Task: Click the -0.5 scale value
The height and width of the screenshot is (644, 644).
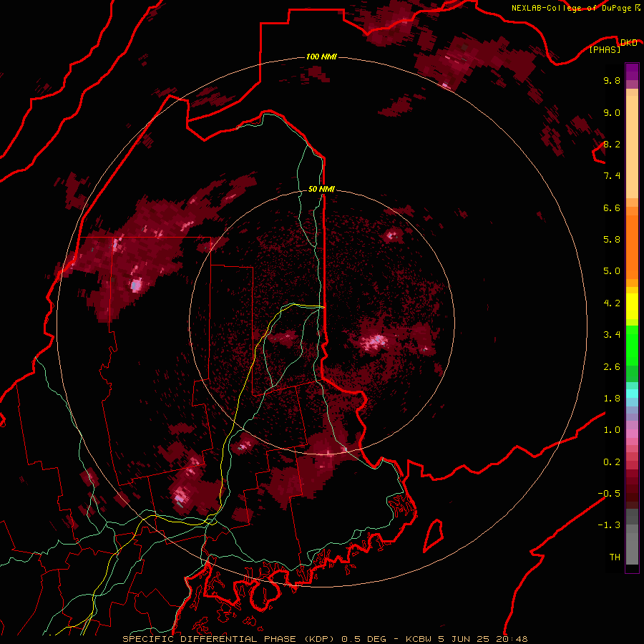Action: 609,494
